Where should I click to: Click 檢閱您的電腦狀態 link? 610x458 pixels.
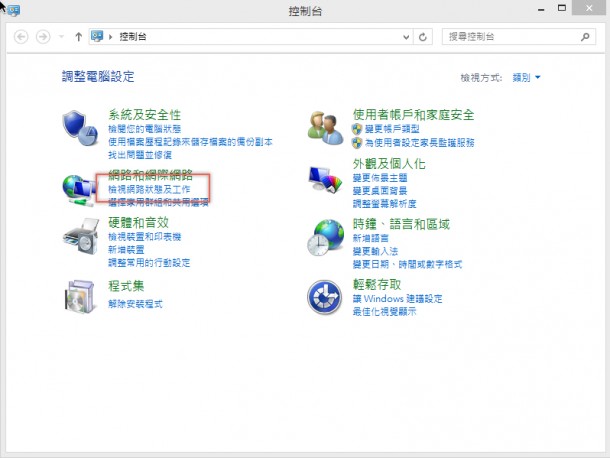144,129
